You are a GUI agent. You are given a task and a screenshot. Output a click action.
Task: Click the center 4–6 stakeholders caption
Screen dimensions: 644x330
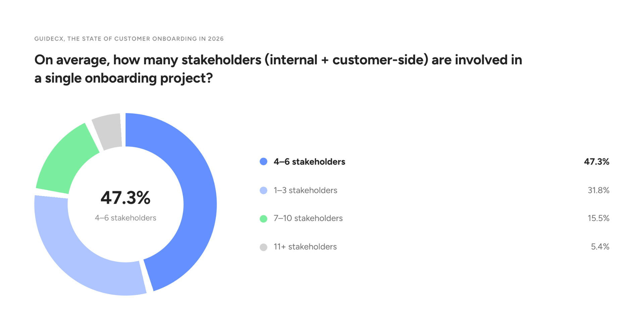pos(125,218)
